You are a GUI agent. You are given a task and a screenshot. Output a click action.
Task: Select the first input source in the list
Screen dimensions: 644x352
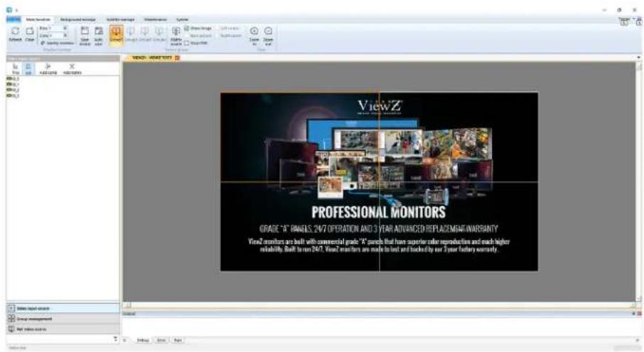(x=13, y=78)
